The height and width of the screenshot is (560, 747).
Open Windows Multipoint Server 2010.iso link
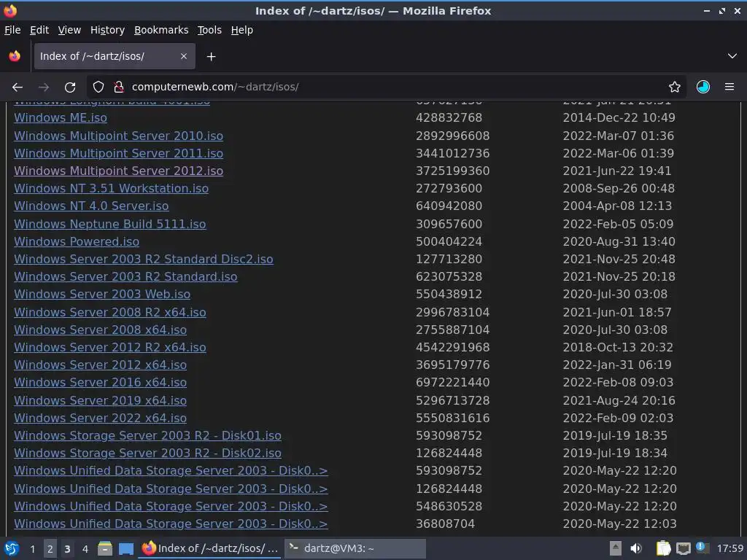(119, 136)
